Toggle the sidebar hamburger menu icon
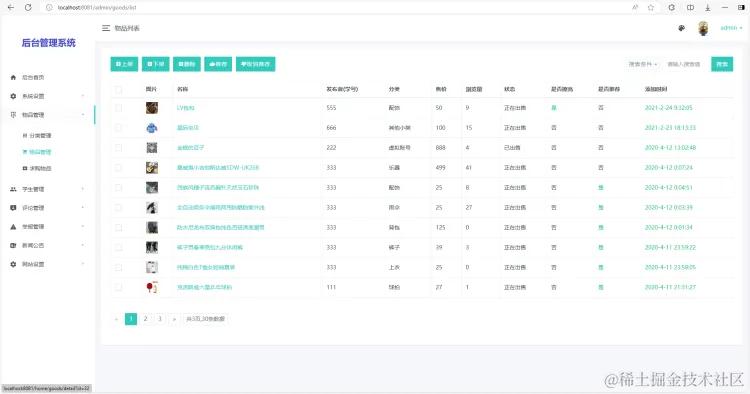The image size is (750, 394). pos(106,28)
